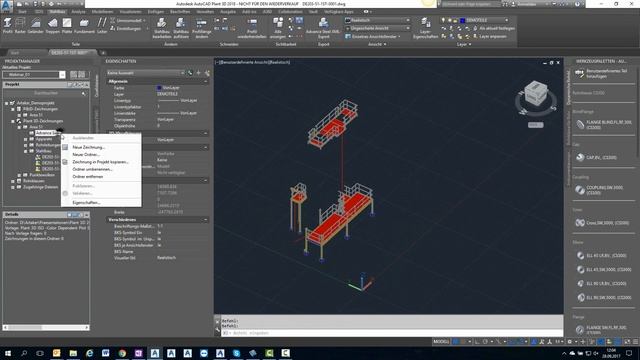The image size is (640, 360).
Task: Select the Profil steel tool in ribbon
Action: click(x=7, y=25)
